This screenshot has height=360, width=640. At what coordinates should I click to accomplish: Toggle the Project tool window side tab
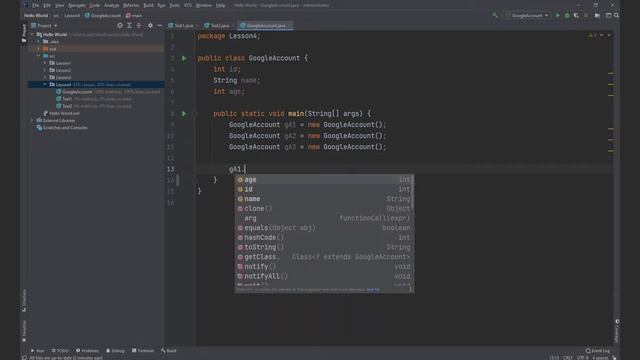(x=24, y=33)
